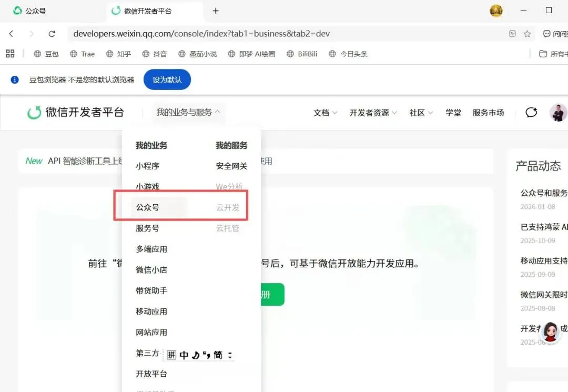Open the 番茄小说 bookmark
The height and width of the screenshot is (392, 568).
(x=197, y=54)
